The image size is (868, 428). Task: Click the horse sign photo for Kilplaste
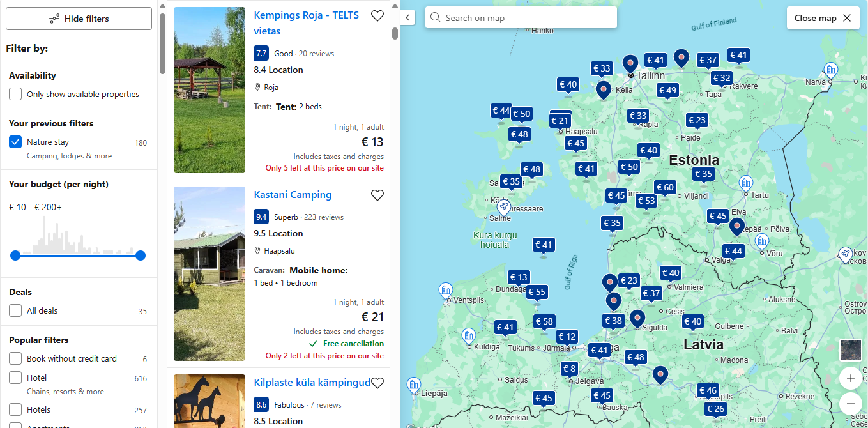click(x=209, y=401)
